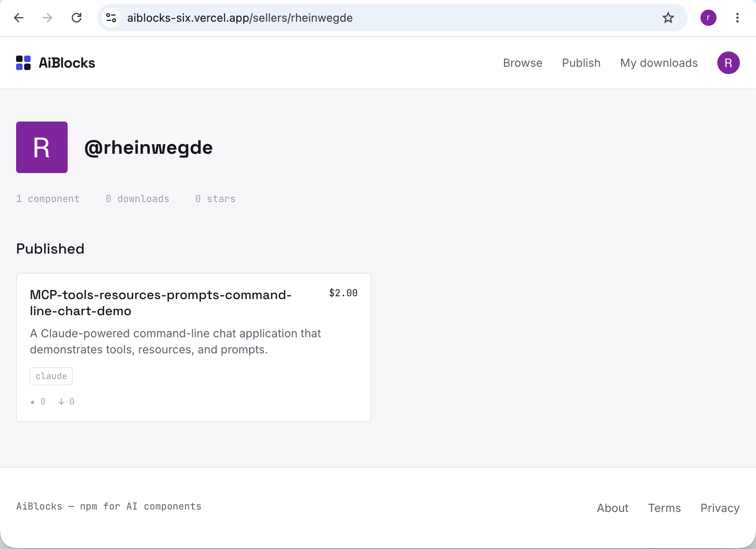Click the AiBlocks logo icon
This screenshot has width=756, height=549.
click(x=23, y=63)
